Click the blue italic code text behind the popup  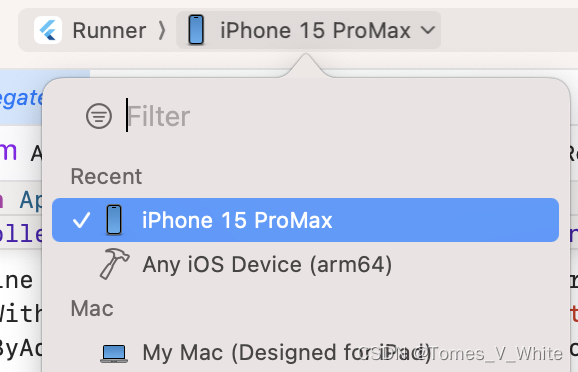click(x=21, y=99)
